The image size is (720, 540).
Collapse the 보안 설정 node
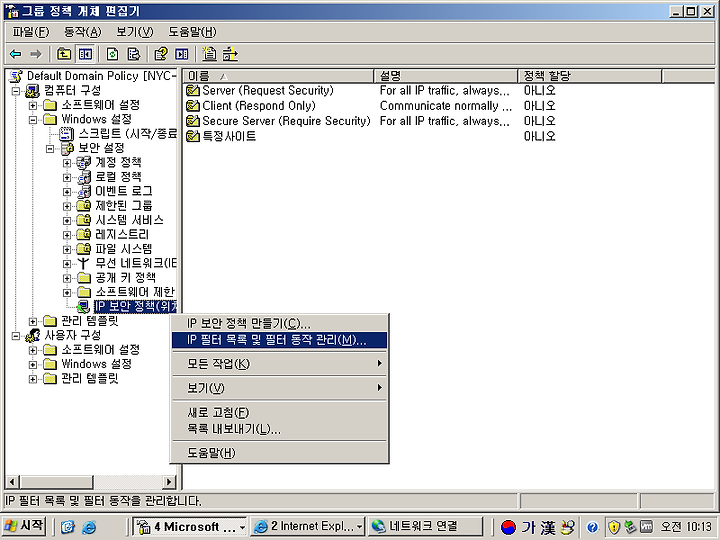(x=50, y=149)
